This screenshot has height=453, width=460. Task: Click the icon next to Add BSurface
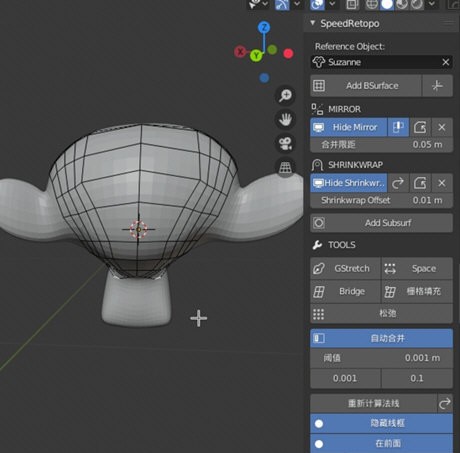[437, 86]
